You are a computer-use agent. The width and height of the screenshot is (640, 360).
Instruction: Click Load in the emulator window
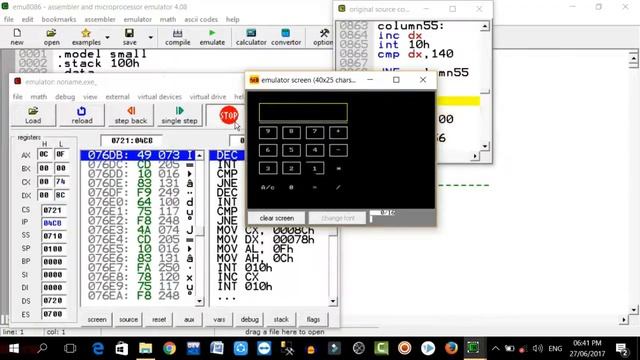pyautogui.click(x=33, y=115)
